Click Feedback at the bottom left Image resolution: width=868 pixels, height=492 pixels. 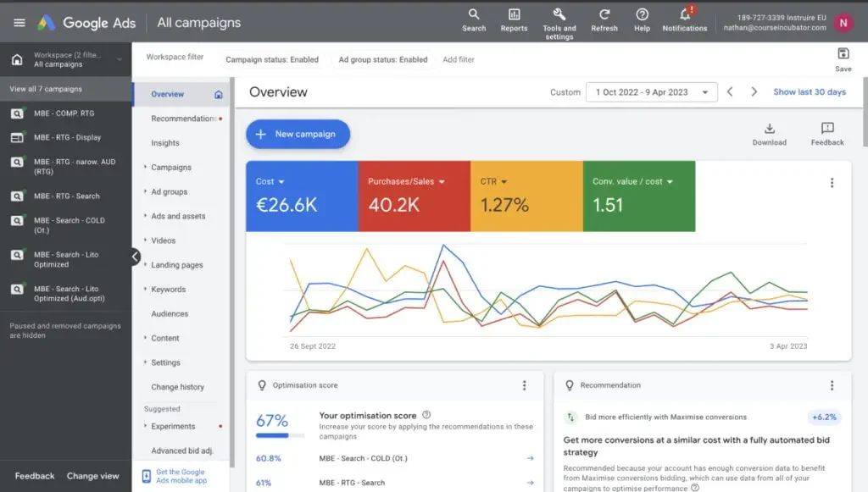click(x=34, y=476)
